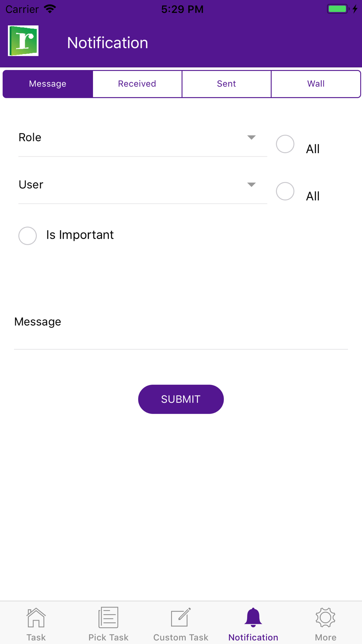The height and width of the screenshot is (644, 362).
Task: Open the Role selection field
Action: (x=130, y=138)
